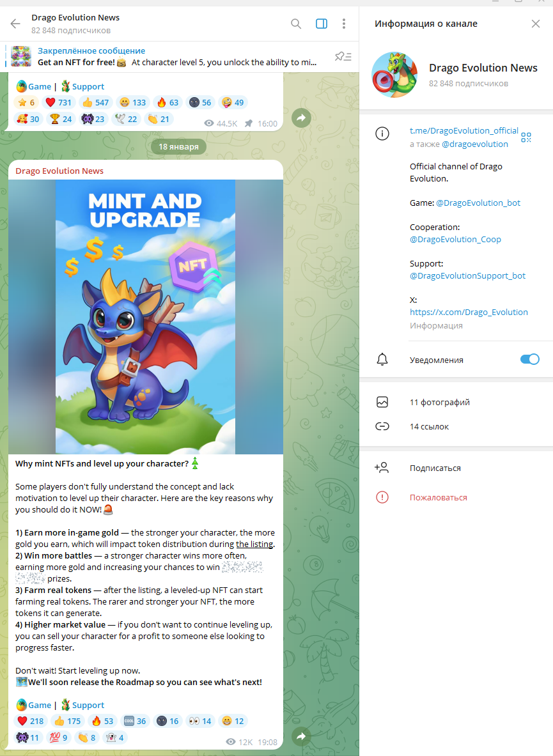Click Пожаловаться to report the channel
553x756 pixels.
[456, 497]
